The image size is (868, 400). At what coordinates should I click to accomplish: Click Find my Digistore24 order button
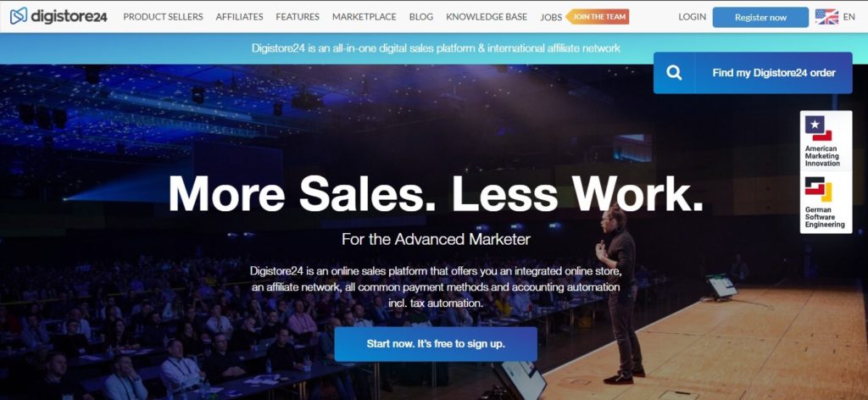[x=753, y=73]
